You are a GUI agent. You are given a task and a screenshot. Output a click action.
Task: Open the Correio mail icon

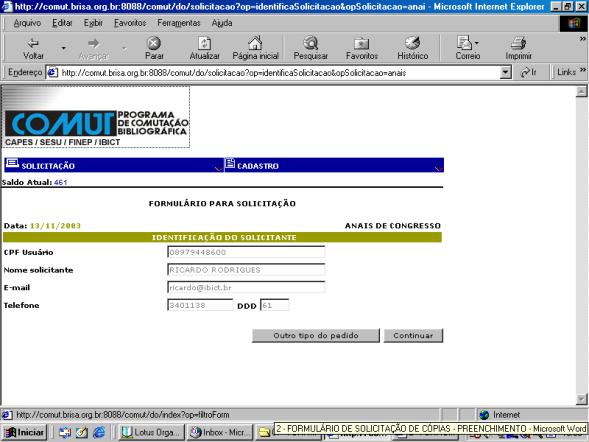tap(465, 43)
